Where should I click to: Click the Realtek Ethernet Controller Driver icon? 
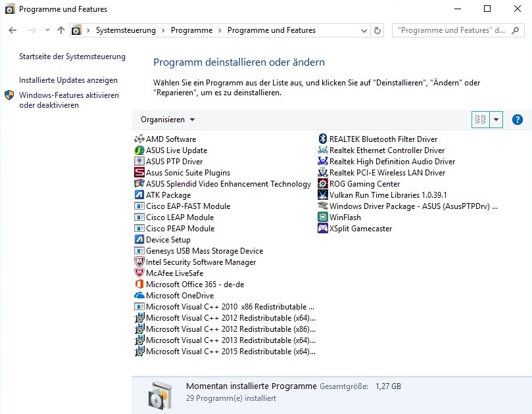click(323, 150)
